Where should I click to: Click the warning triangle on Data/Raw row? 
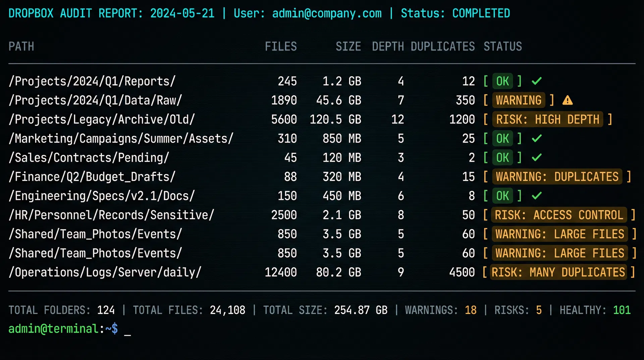(x=567, y=100)
